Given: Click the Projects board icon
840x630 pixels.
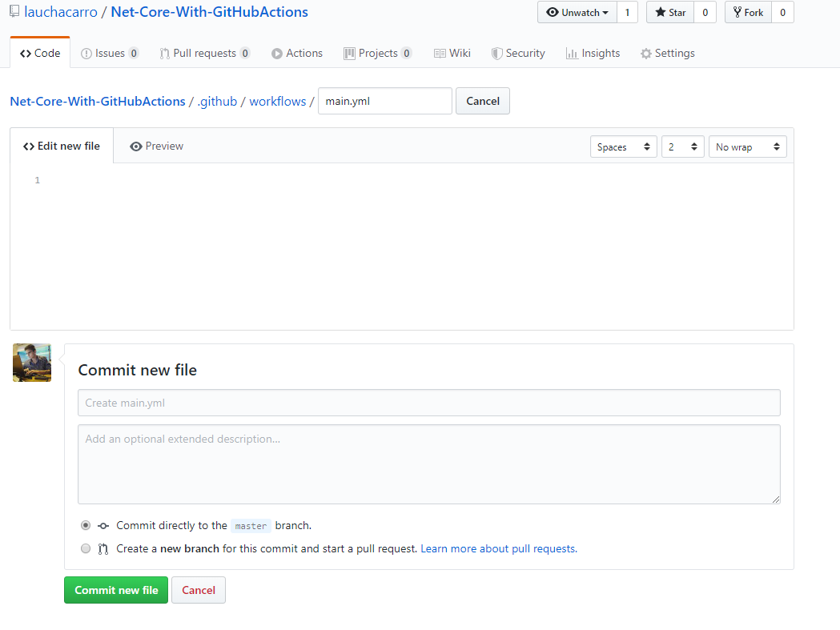Looking at the screenshot, I should 349,54.
